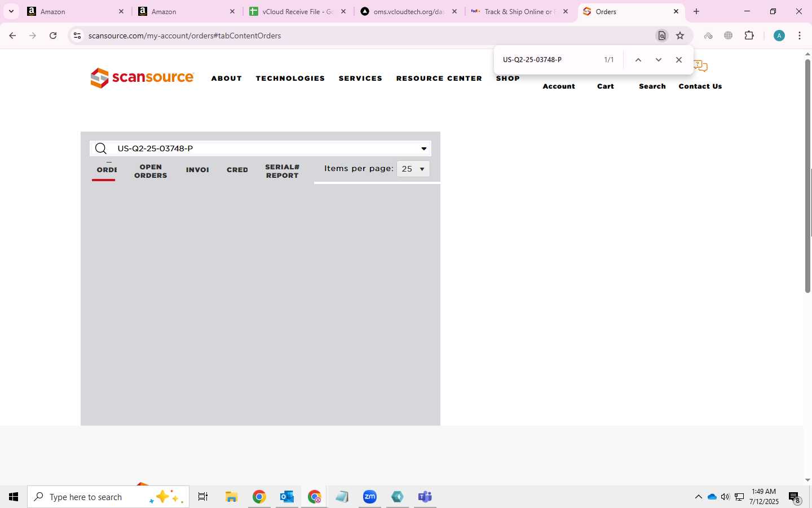Open the Technologies menu
Image resolution: width=812 pixels, height=508 pixels.
(290, 78)
